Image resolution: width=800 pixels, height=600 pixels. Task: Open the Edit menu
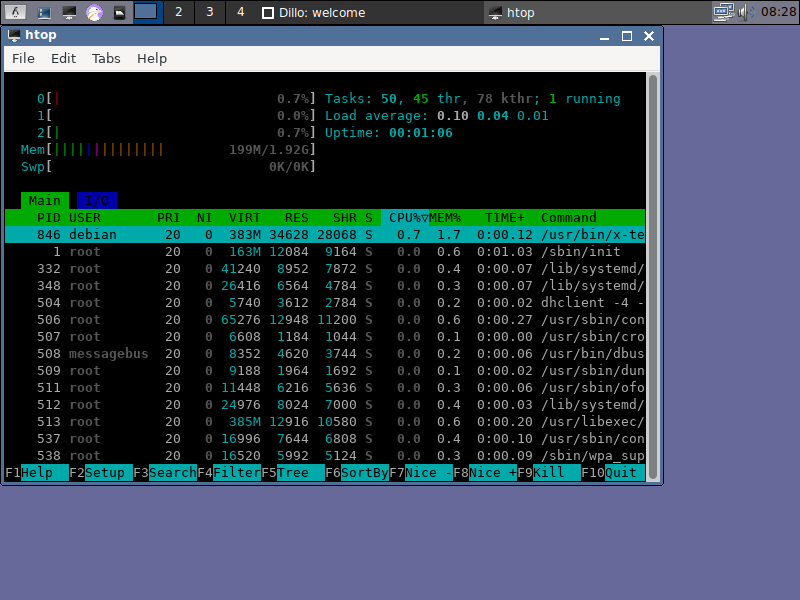(x=63, y=59)
